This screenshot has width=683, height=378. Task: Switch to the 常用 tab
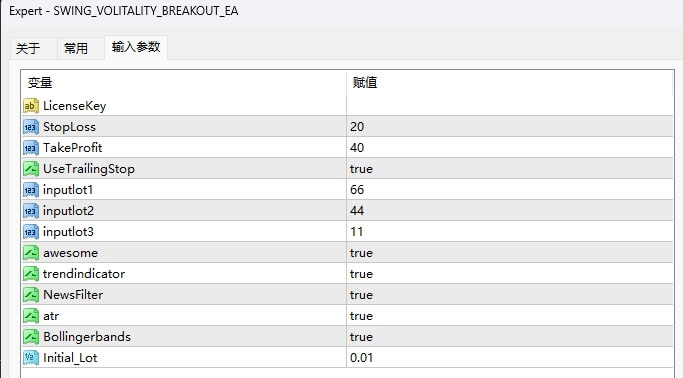coord(76,48)
